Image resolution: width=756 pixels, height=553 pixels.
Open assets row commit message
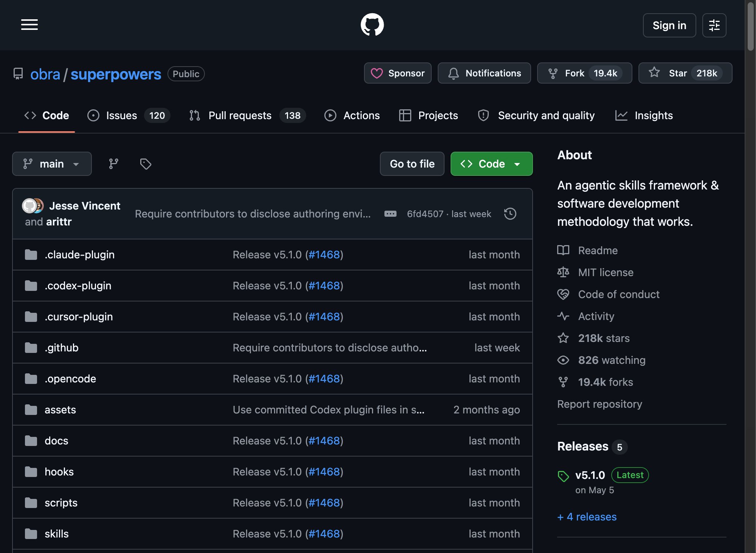coord(329,410)
